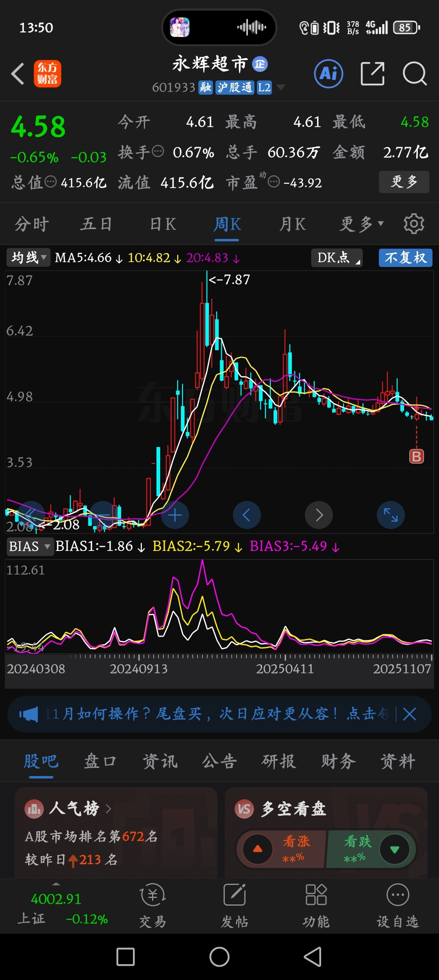The height and width of the screenshot is (980, 439).
Task: Vote 看跌 bearish
Action: pos(371,849)
